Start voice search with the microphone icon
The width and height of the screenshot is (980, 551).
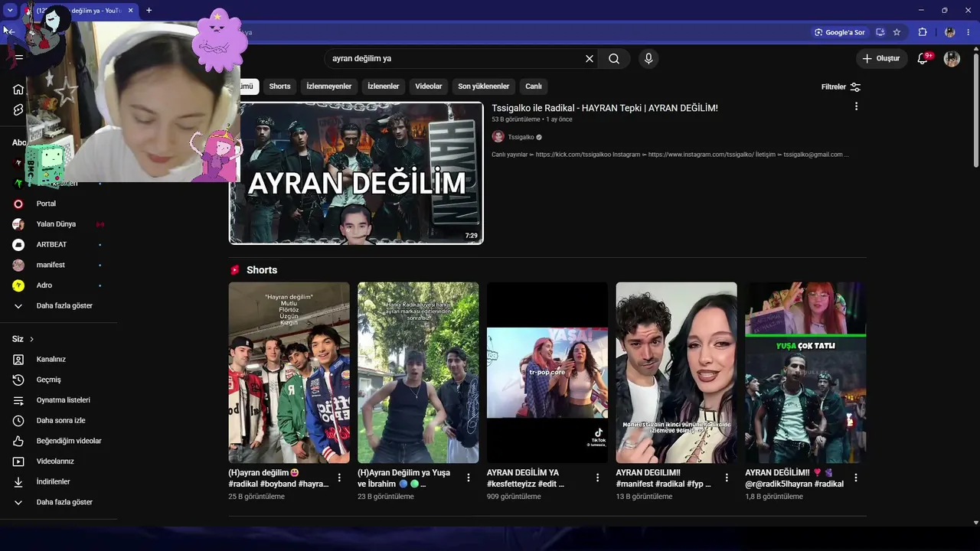tap(648, 59)
